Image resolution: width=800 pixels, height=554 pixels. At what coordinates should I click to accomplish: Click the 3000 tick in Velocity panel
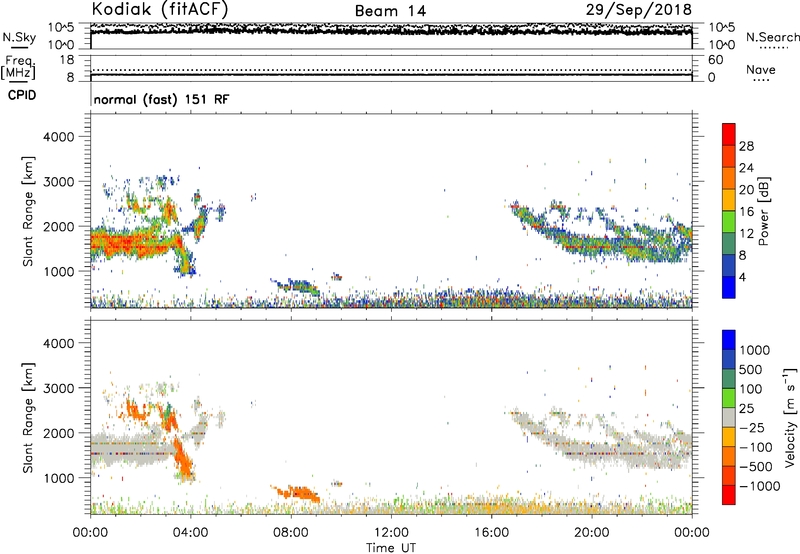(58, 389)
